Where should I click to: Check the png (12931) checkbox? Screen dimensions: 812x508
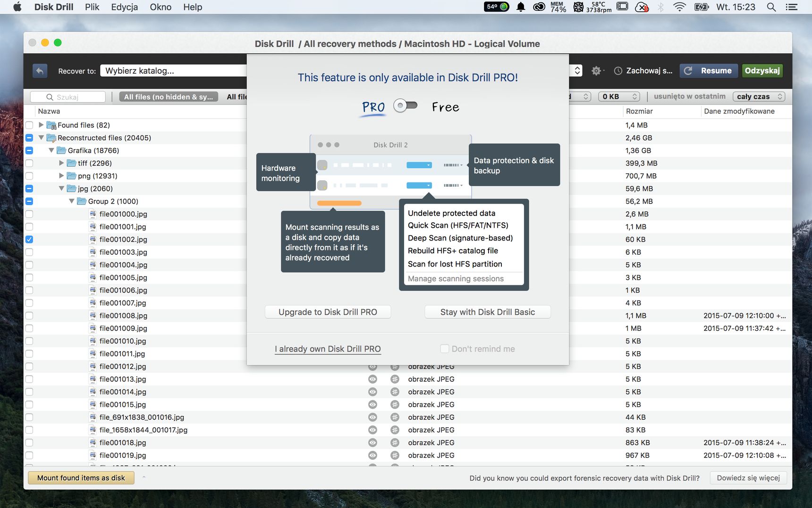29,176
